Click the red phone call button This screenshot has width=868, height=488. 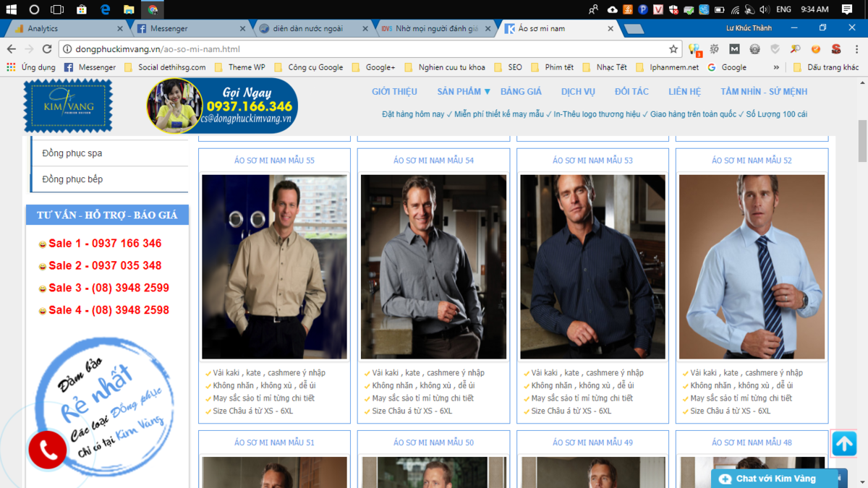48,450
